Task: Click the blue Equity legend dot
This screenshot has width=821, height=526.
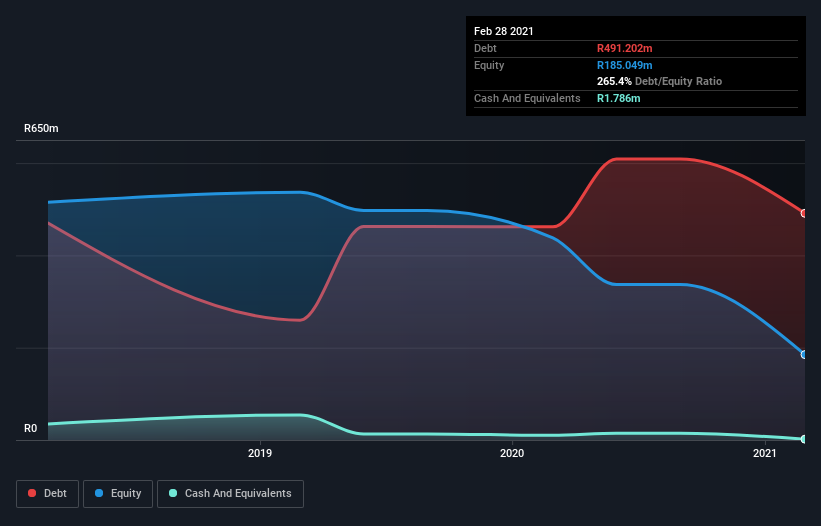Action: 99,493
